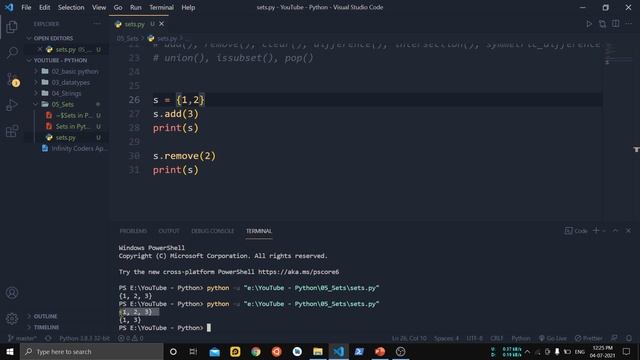Screen dimensions: 640x360
Task: Open the Accounts menu icon
Action: pos(12,293)
